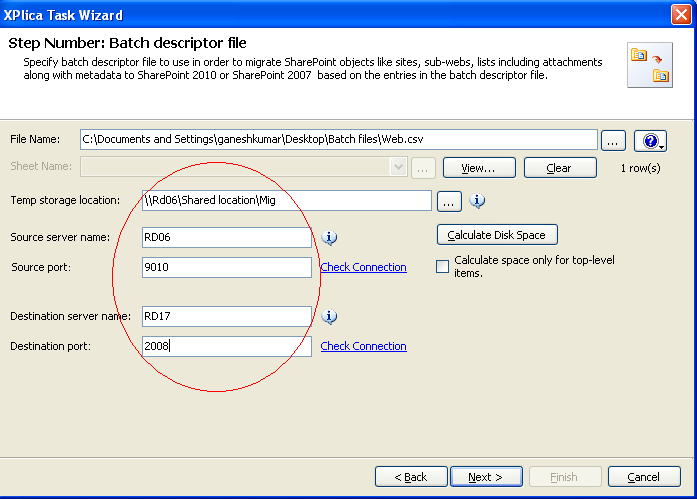The image size is (697, 499).
Task: Check Connection for the source port
Action: coord(363,267)
